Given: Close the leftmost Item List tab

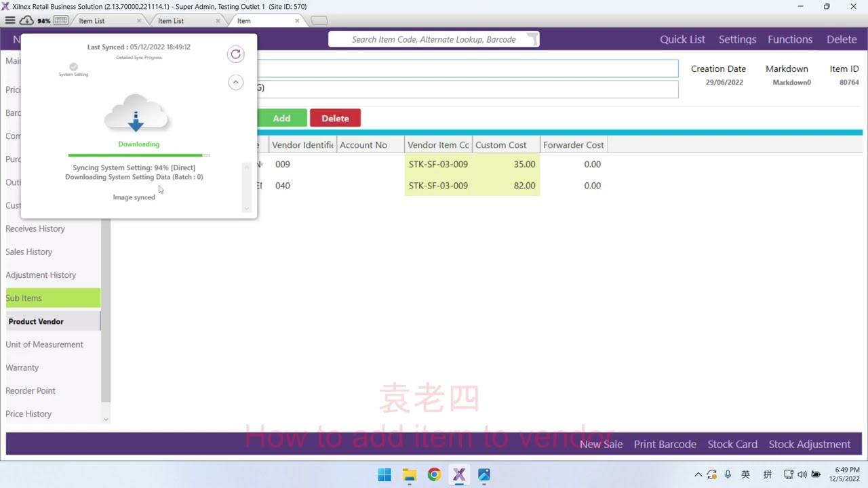Looking at the screenshot, I should (x=139, y=21).
